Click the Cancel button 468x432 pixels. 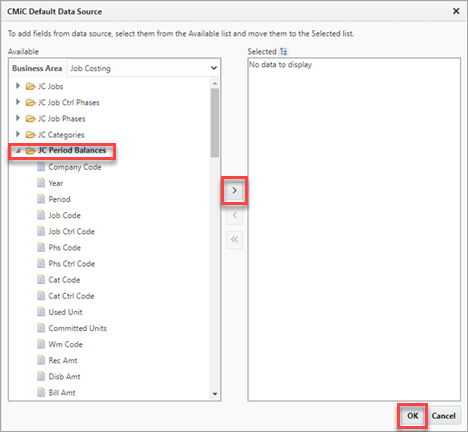[x=443, y=416]
